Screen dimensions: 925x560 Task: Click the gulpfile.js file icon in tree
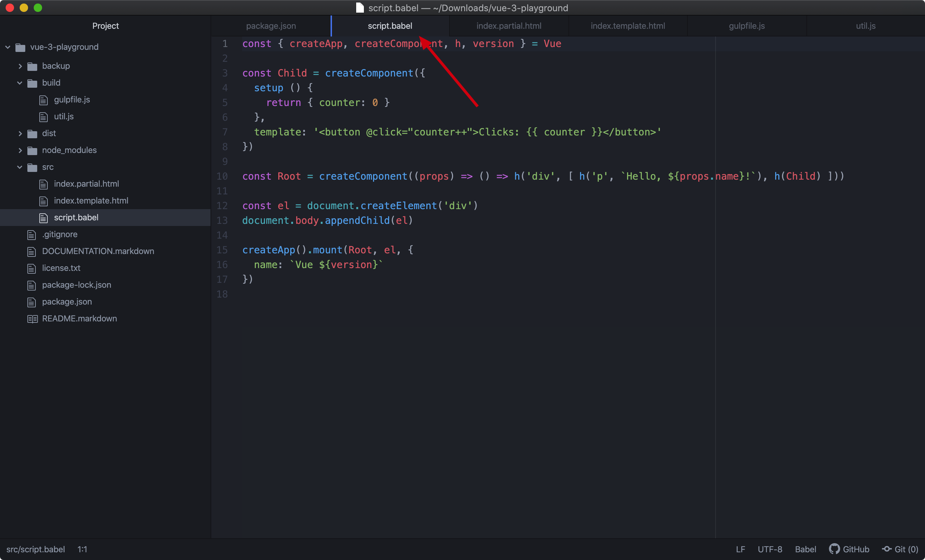44,100
